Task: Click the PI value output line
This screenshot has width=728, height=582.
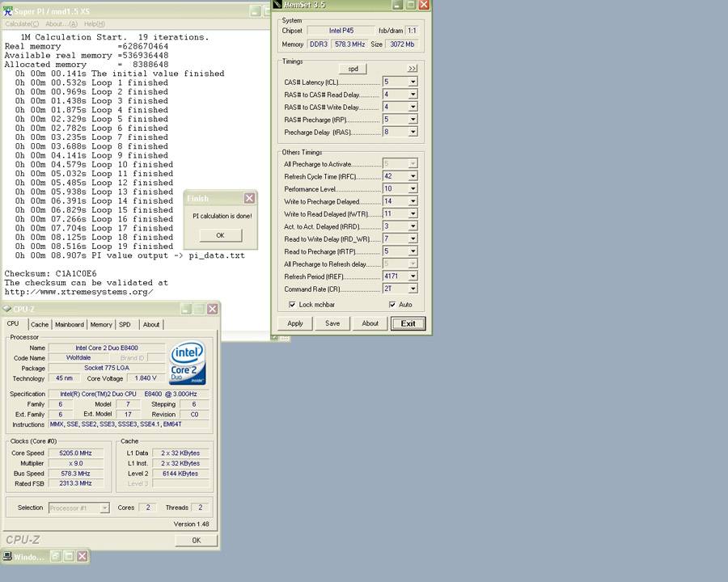Action: pos(129,255)
